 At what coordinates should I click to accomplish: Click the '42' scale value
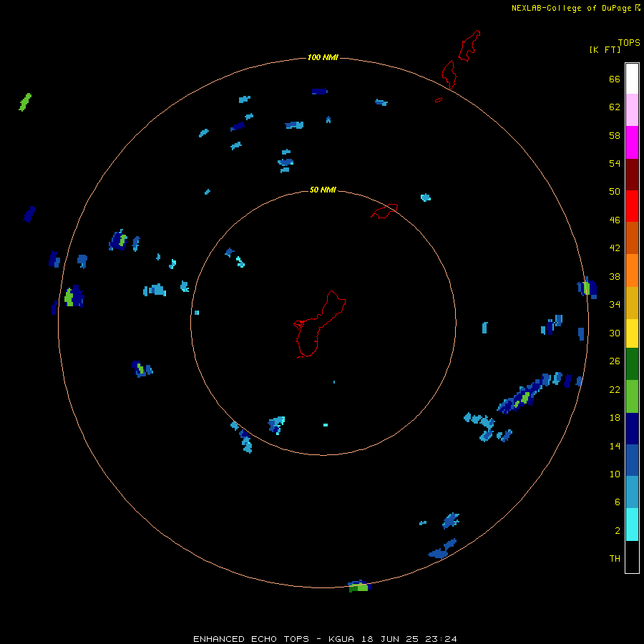point(615,248)
